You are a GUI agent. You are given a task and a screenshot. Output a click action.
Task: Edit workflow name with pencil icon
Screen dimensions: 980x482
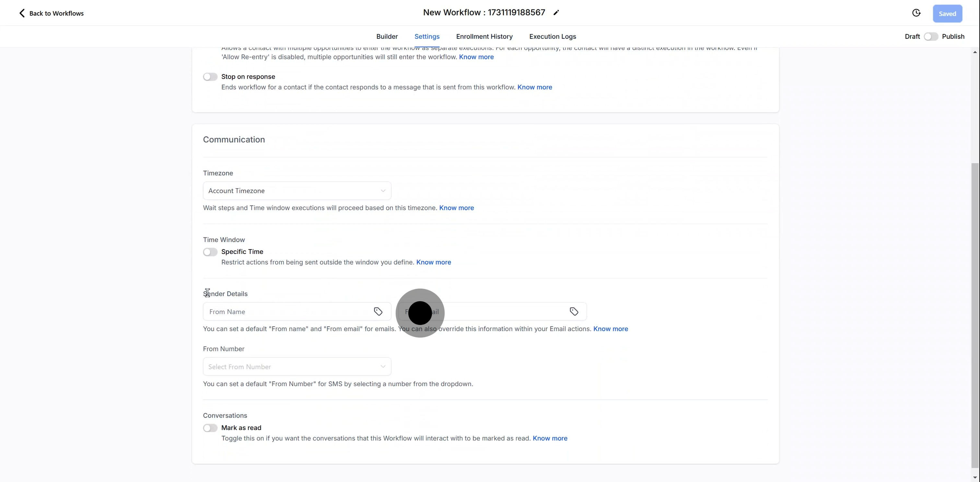pyautogui.click(x=556, y=13)
